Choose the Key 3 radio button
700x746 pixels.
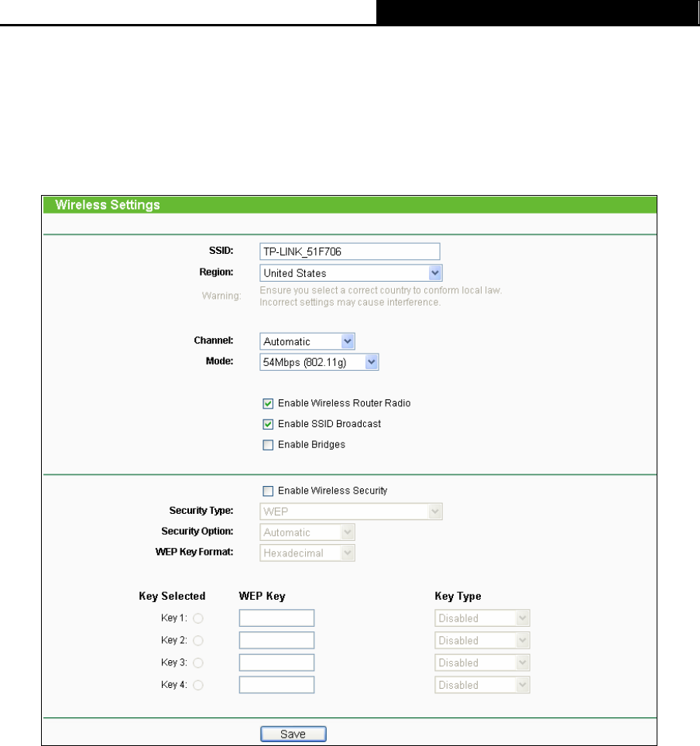[200, 663]
